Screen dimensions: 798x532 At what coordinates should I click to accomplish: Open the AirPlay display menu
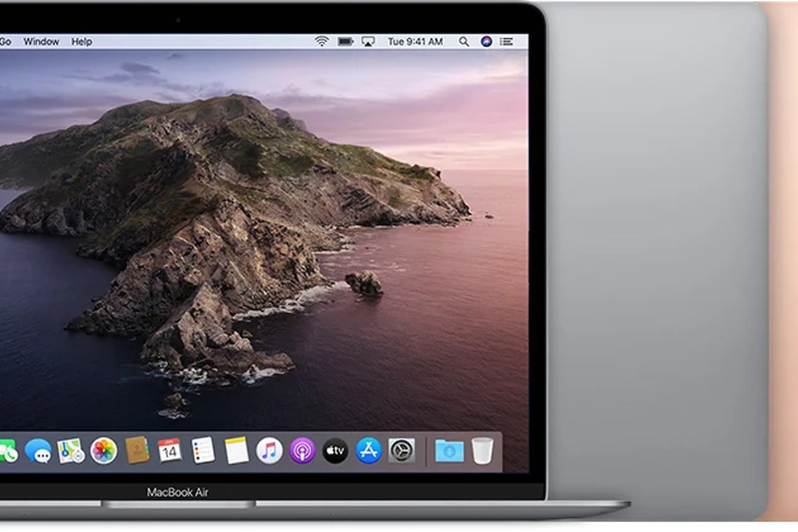pos(368,41)
